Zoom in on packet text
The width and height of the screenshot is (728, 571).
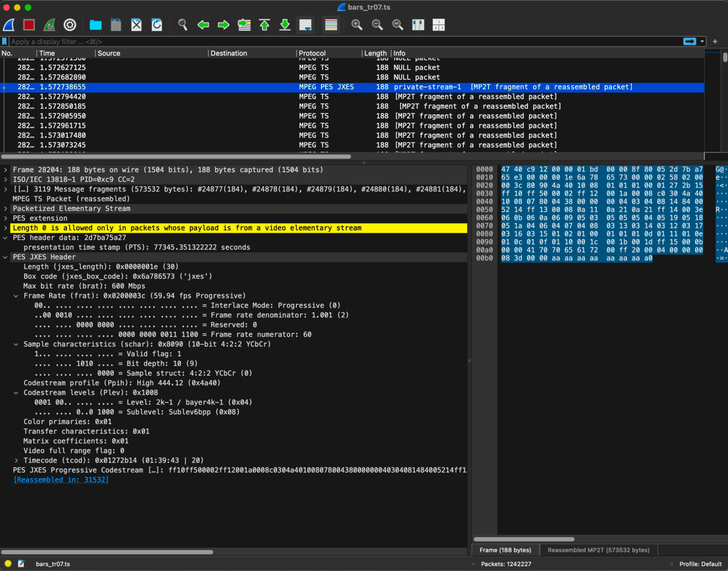pos(357,25)
